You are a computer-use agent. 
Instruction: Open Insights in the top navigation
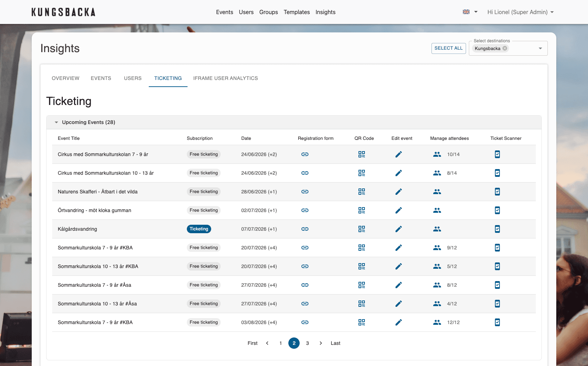325,12
